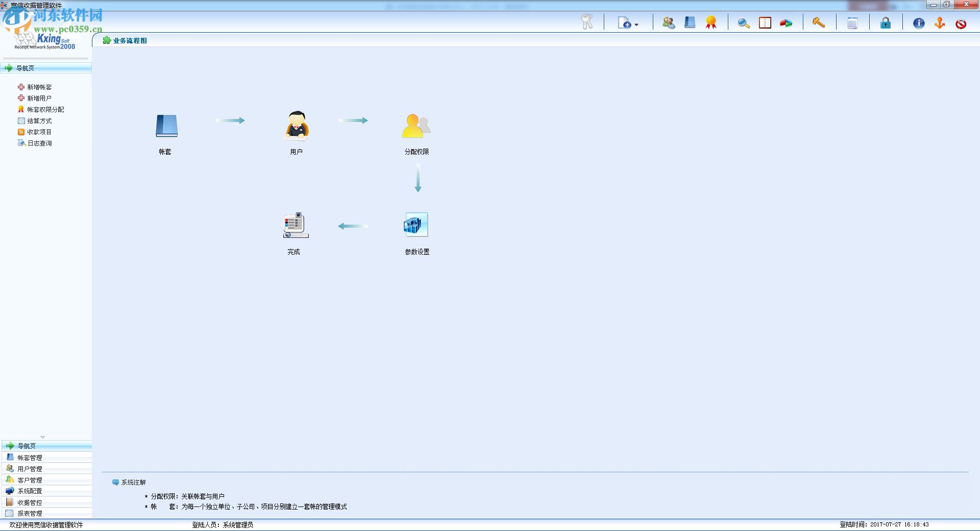Click the orange anchor toolbar icon
The image size is (980, 531).
click(x=940, y=23)
